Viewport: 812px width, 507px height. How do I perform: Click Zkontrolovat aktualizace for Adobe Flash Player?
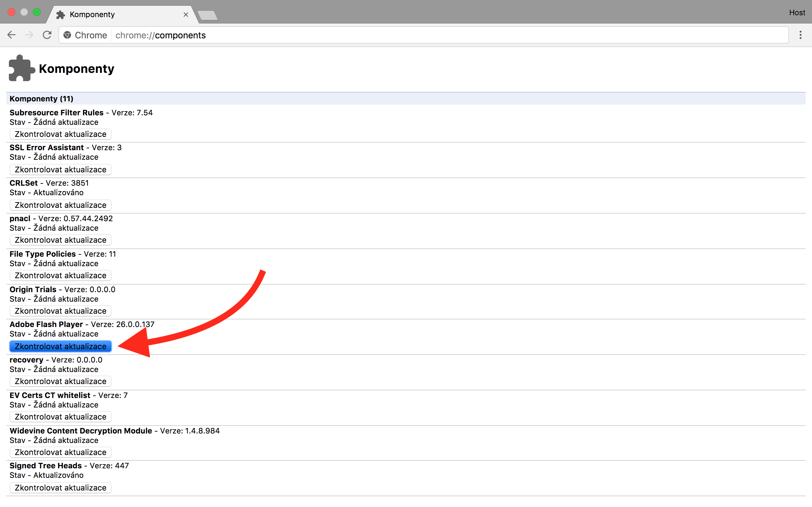[60, 346]
